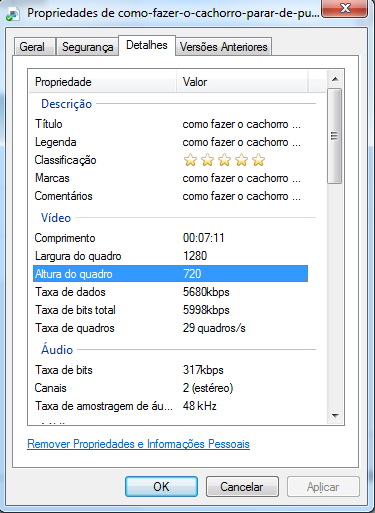Click the Propriedade column header
Image resolution: width=375 pixels, height=513 pixels.
[103, 82]
